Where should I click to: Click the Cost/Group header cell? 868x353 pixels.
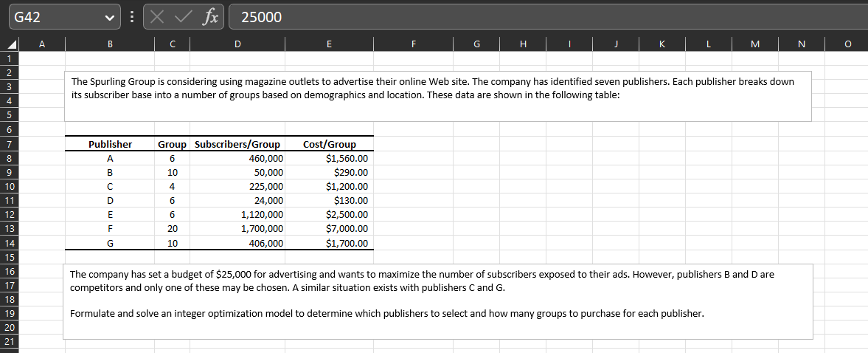(x=330, y=144)
